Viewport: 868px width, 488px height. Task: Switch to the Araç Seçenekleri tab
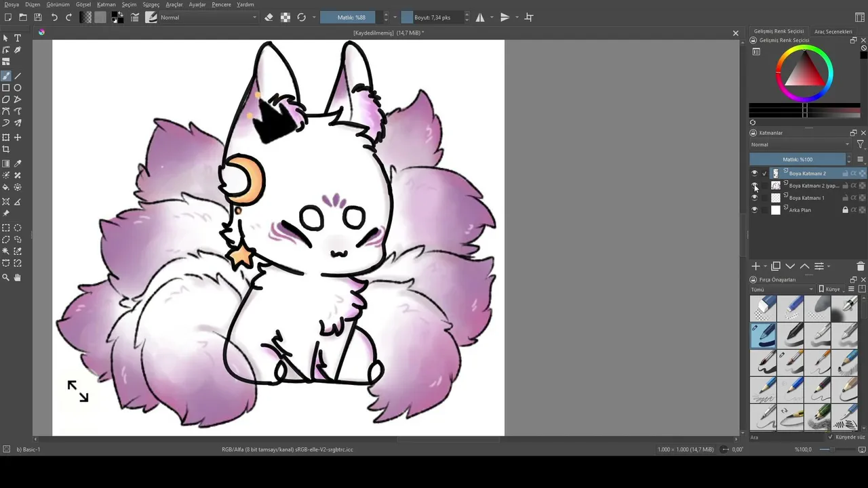point(833,31)
